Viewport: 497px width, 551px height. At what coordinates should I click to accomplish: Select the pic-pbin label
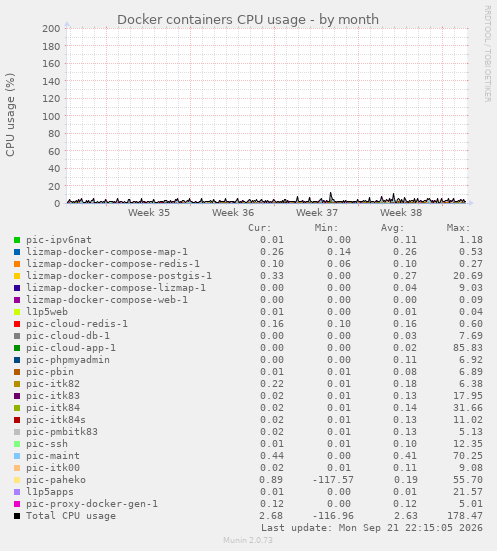point(50,372)
